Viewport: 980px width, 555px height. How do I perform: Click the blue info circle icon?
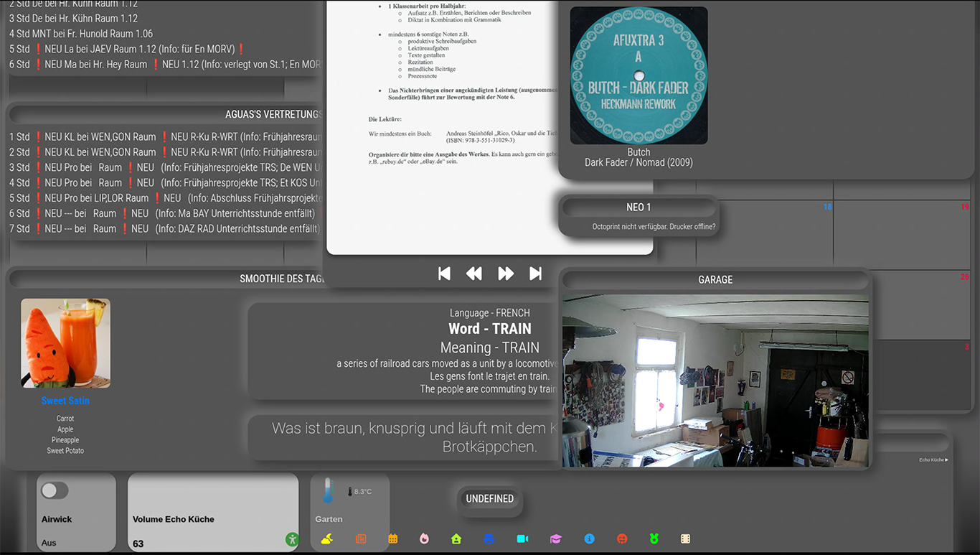tap(589, 538)
